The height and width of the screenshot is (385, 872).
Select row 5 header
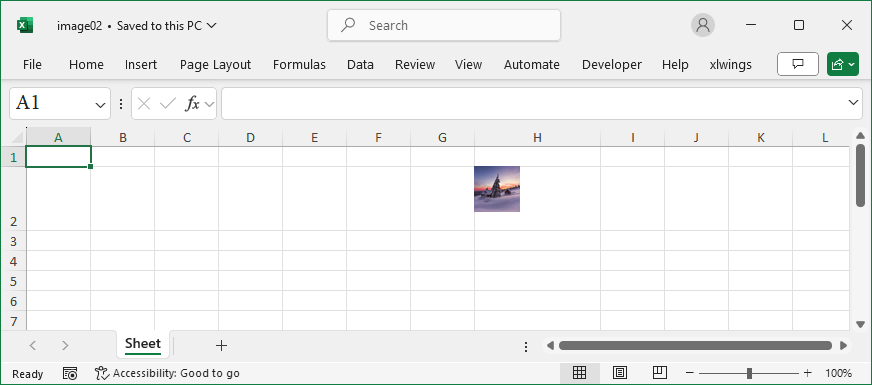click(14, 281)
